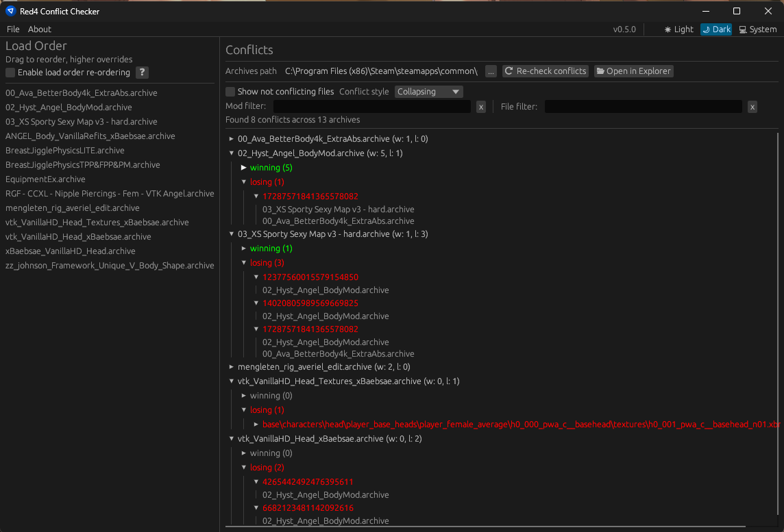Viewport: 784px width, 532px height.
Task: Open the About menu
Action: click(40, 29)
